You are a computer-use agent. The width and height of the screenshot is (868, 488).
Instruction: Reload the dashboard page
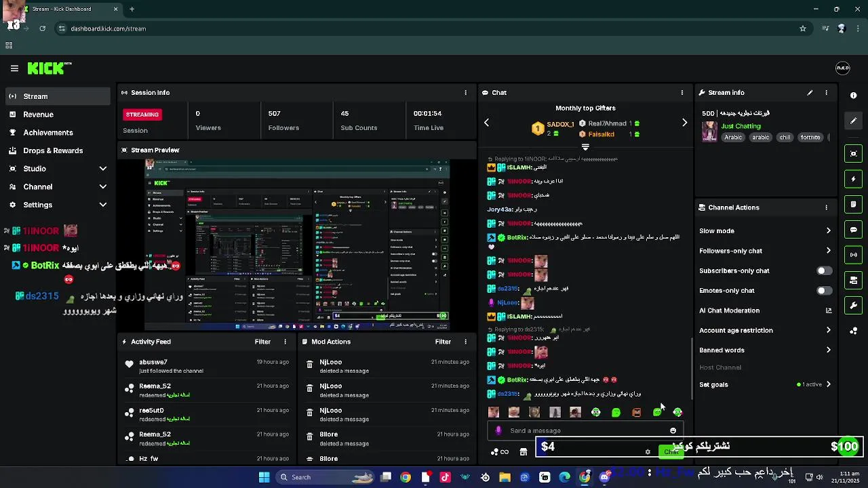pos(42,28)
